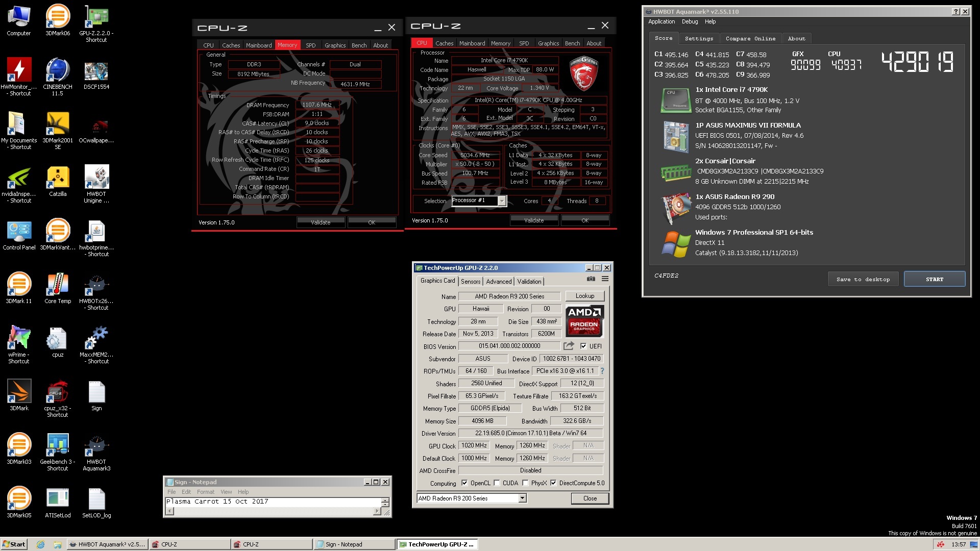
Task: Click the GPU-Z screenshot camera icon
Action: click(591, 279)
